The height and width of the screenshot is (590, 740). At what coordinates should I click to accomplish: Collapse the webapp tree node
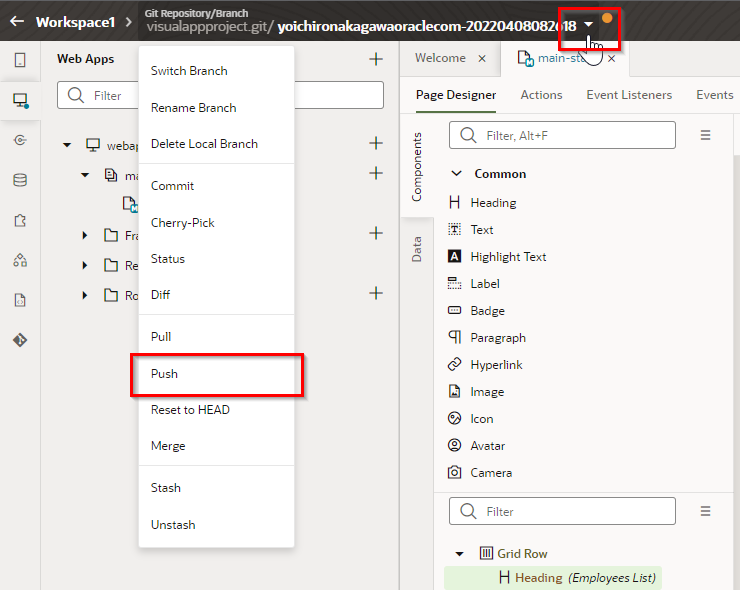67,145
